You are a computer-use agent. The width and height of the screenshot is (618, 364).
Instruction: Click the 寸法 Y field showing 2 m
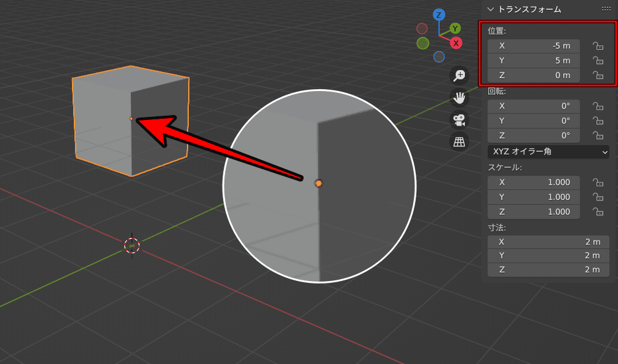click(x=548, y=255)
